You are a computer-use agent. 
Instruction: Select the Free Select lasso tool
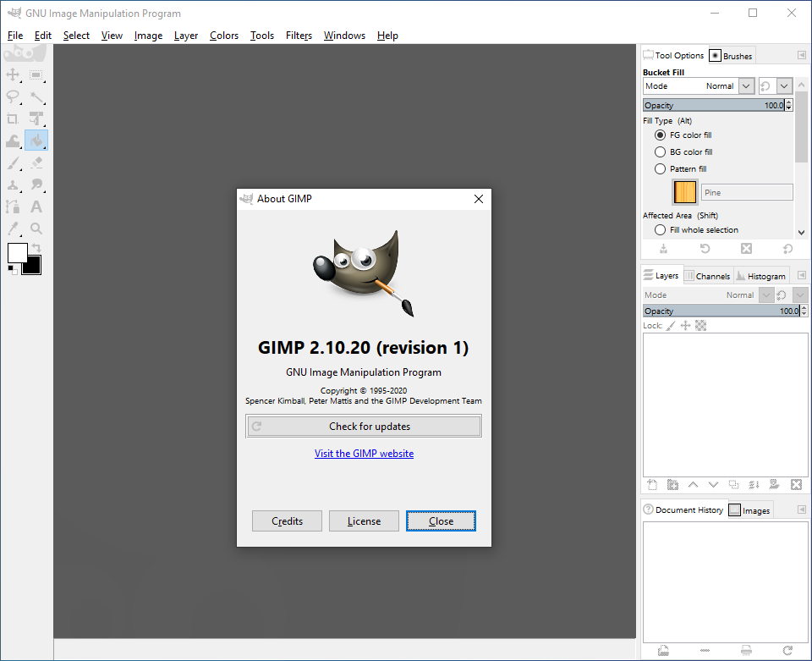point(13,96)
